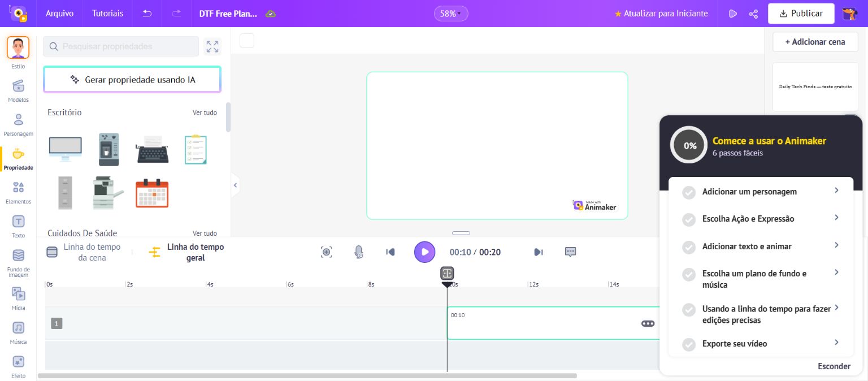Expand Usando a linha do tempo step
The width and height of the screenshot is (868, 381).
(761, 314)
